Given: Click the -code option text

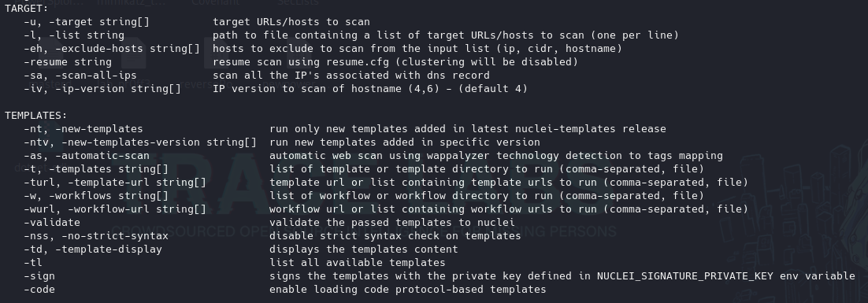Looking at the screenshot, I should 39,289.
